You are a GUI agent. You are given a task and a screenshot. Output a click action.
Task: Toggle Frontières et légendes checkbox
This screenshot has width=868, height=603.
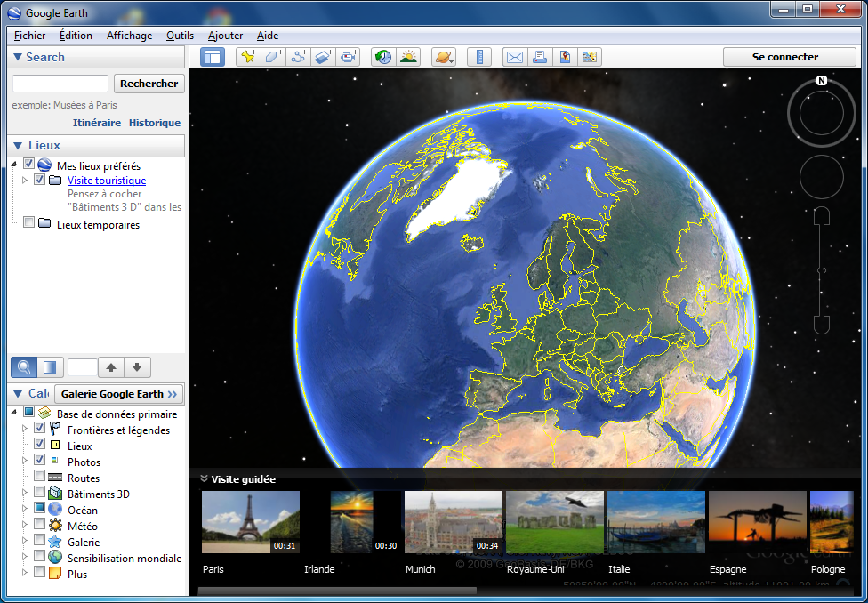click(39, 428)
